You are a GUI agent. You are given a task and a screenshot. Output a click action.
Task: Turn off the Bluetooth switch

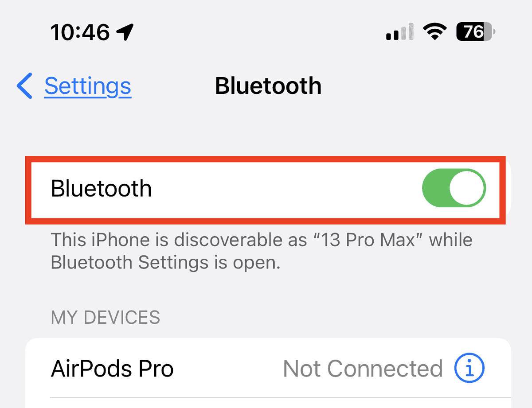click(x=454, y=188)
